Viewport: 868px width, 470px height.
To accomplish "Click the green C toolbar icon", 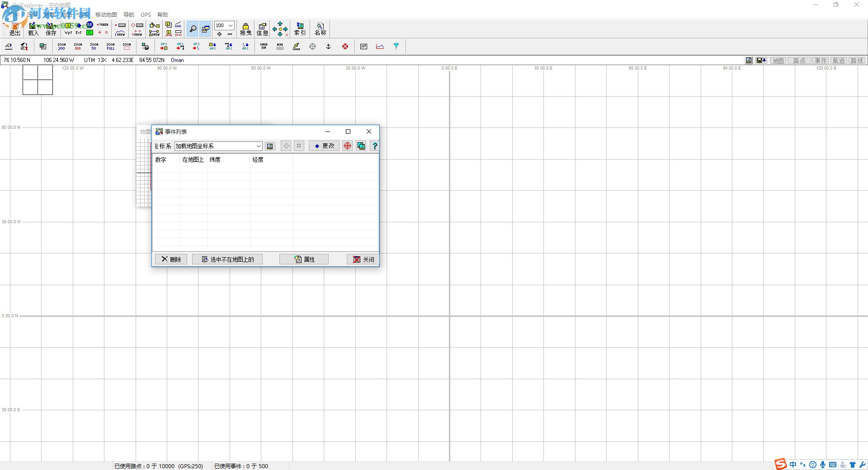I will coord(90,33).
